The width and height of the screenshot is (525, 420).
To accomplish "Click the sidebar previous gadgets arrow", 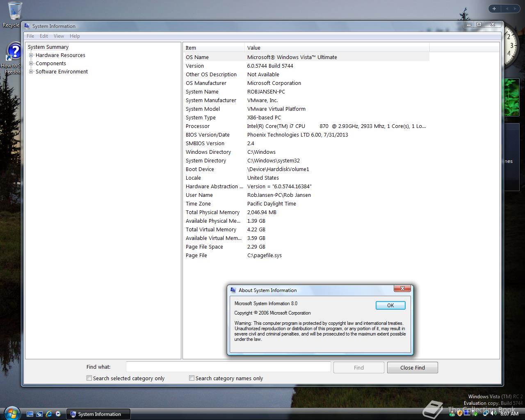I will tap(507, 8).
